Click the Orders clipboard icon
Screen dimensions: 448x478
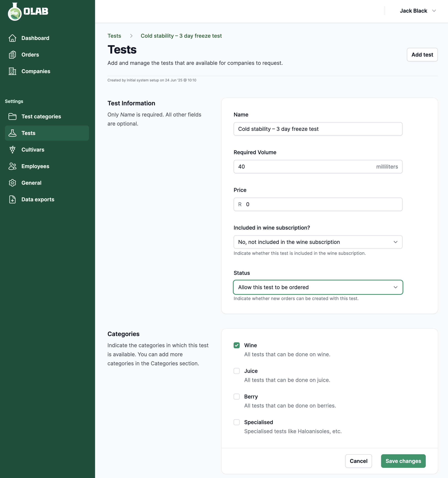12,55
